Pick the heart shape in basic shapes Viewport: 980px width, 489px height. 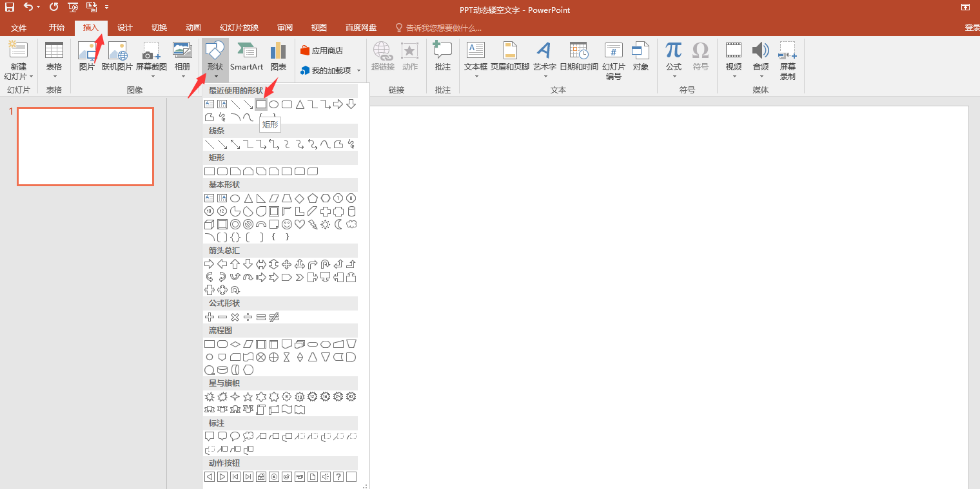pyautogui.click(x=300, y=224)
